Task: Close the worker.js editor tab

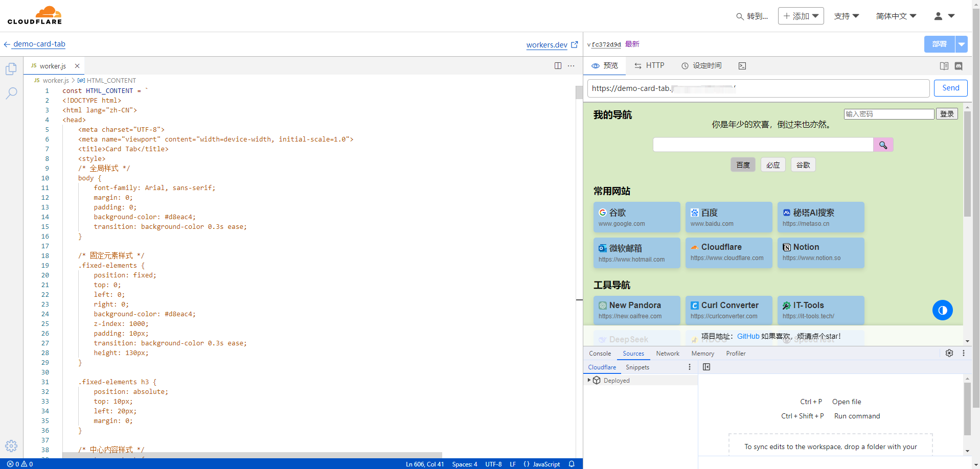Action: 77,66
